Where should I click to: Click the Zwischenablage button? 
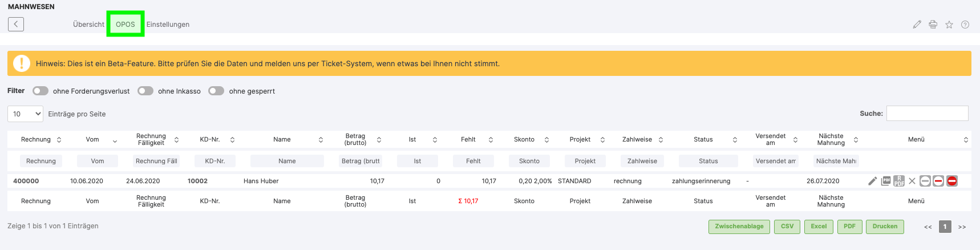[739, 227]
